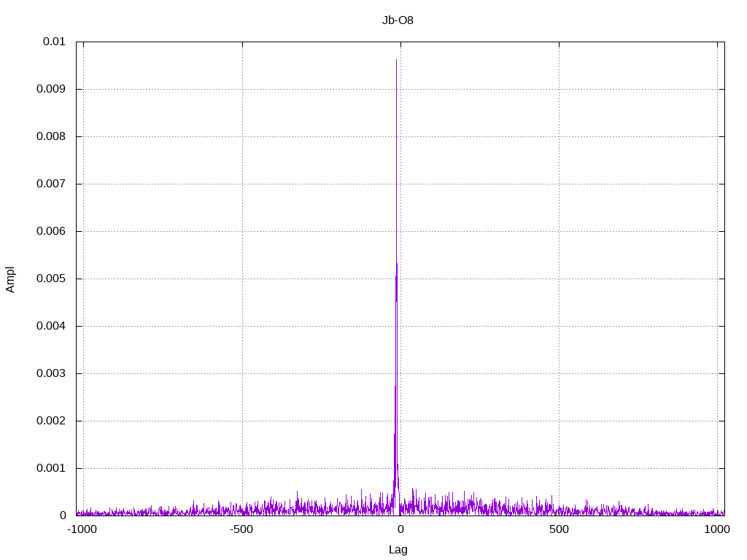Click the y-axis tick label 0.01
Screen dimensions: 747x560
click(x=54, y=42)
